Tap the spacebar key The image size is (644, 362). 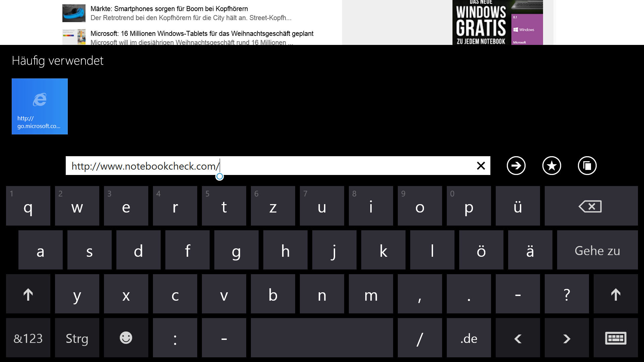(x=322, y=338)
